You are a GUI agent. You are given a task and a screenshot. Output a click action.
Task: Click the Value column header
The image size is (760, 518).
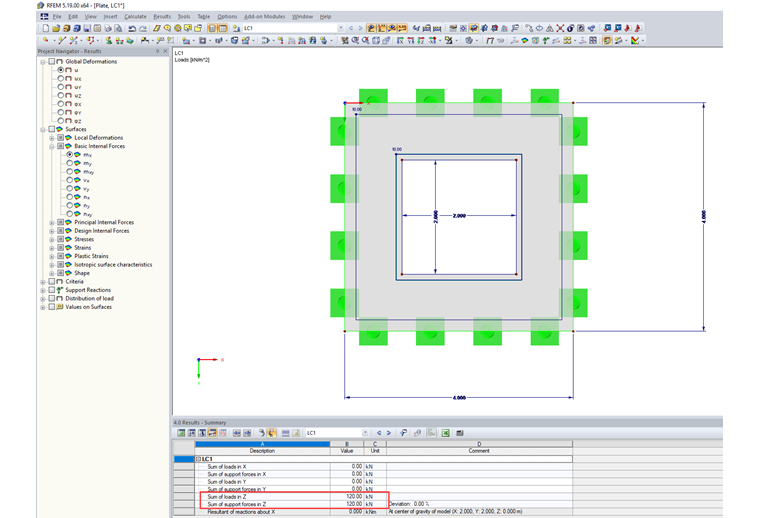[x=347, y=451]
